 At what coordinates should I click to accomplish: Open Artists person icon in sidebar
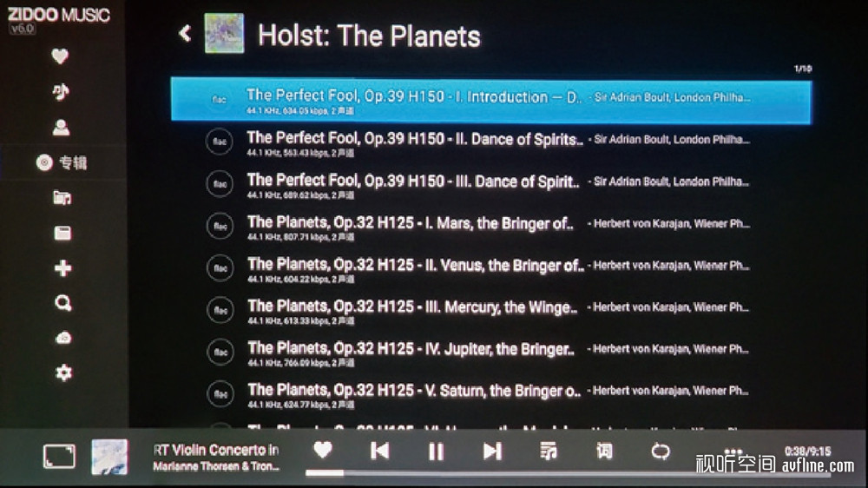click(x=61, y=128)
